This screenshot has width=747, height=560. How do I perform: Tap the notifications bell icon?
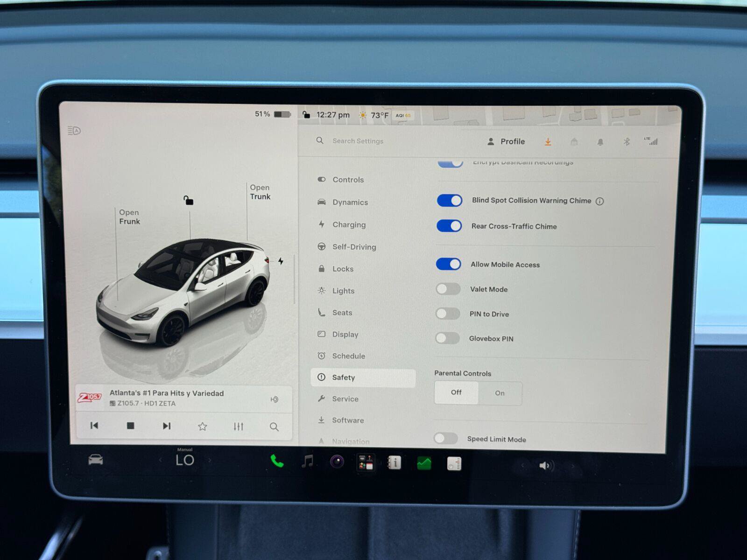tap(600, 142)
